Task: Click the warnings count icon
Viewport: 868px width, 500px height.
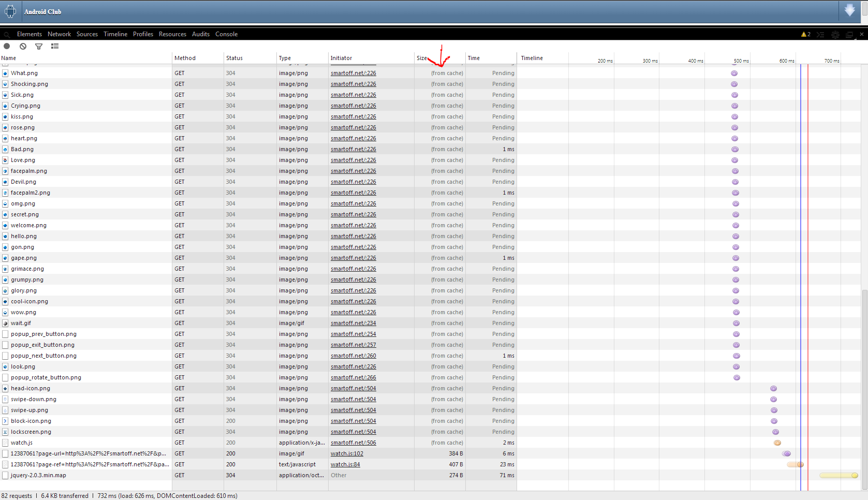Action: point(805,34)
